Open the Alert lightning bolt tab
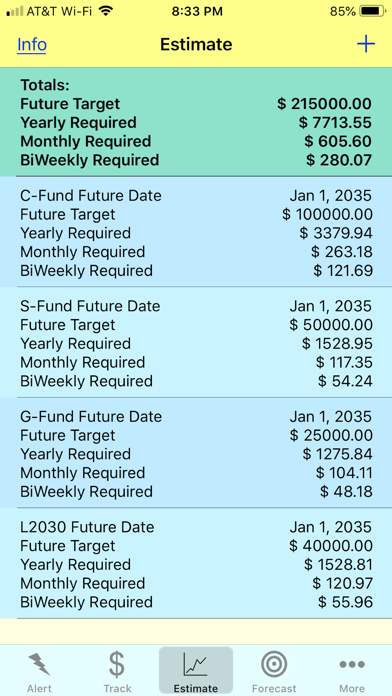Viewport: 392px width, 696px height. 39,671
